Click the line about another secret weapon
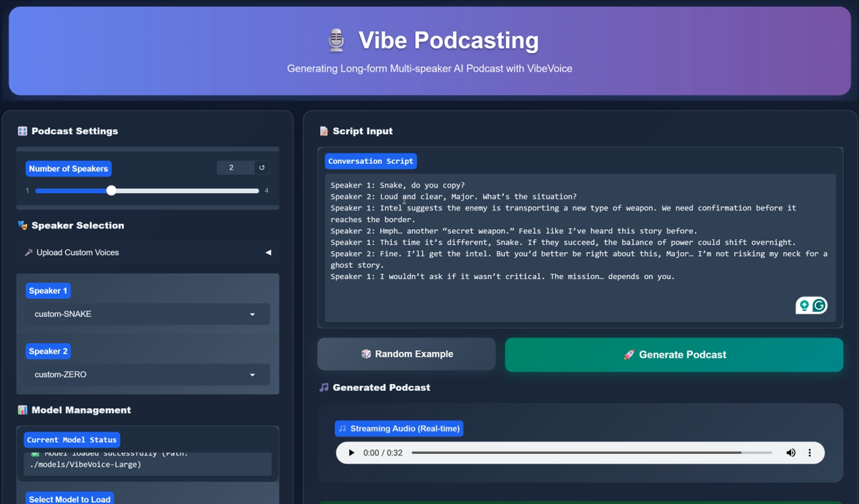This screenshot has width=859, height=504. [x=513, y=231]
